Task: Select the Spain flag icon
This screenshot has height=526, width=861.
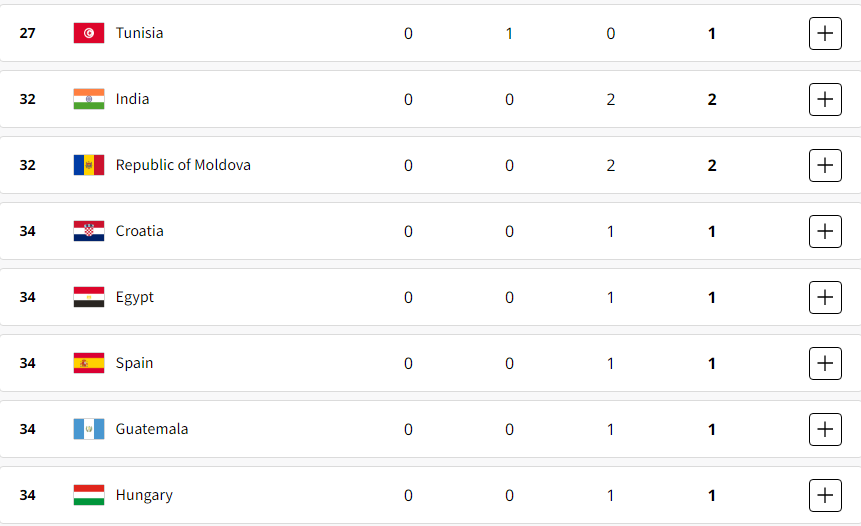Action: coord(89,363)
